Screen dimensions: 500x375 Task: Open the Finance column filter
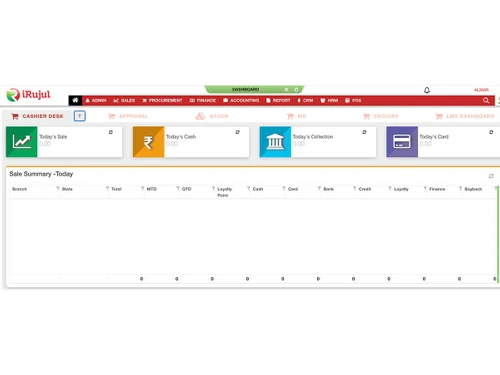click(x=461, y=189)
